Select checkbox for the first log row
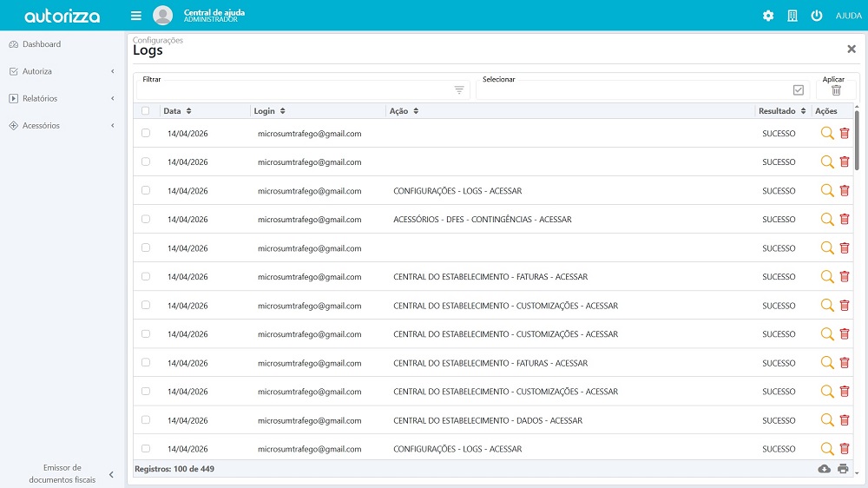Viewport: 868px width, 488px height. (x=146, y=134)
